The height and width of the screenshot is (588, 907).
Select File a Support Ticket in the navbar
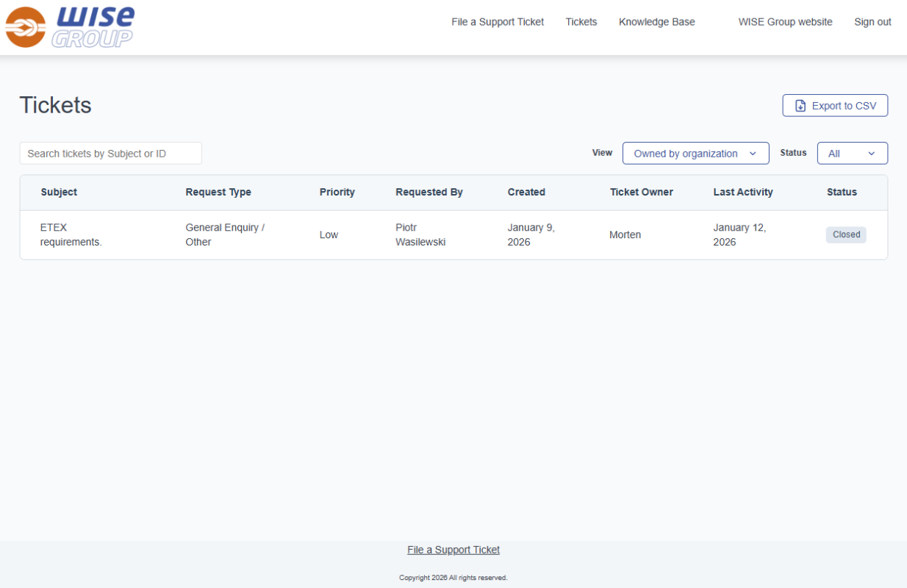pos(497,22)
